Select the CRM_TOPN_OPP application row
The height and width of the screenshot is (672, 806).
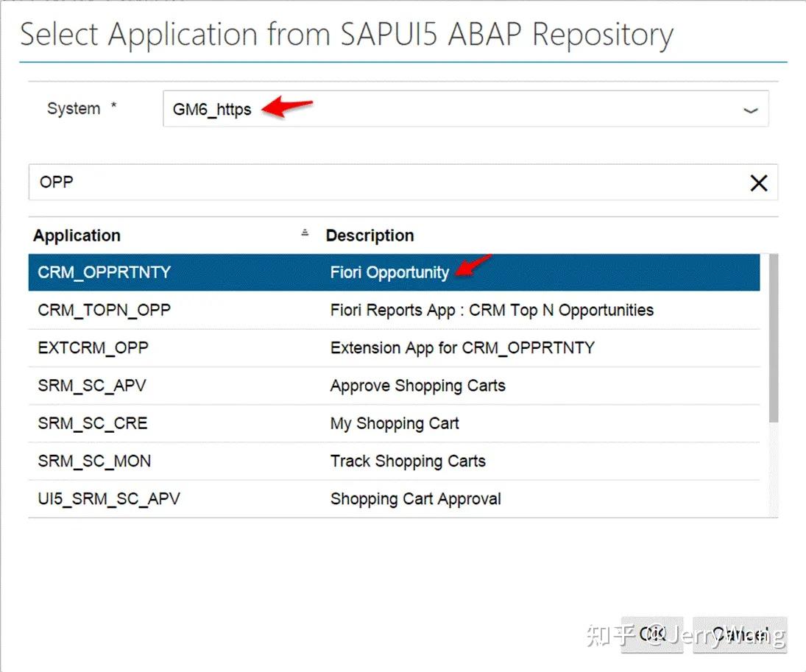pyautogui.click(x=104, y=310)
